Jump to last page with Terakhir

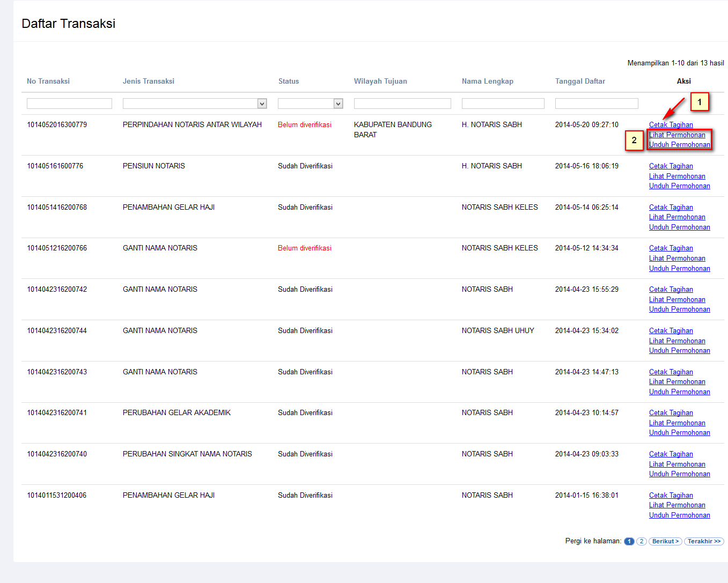pos(704,542)
